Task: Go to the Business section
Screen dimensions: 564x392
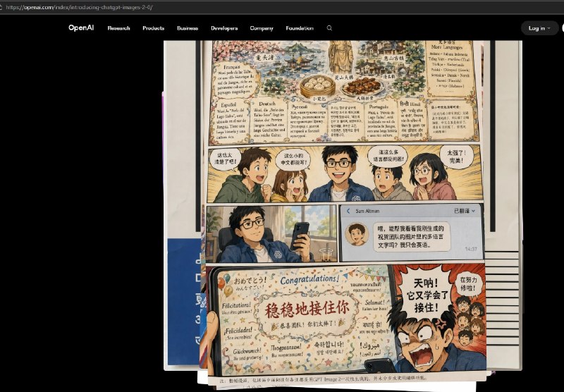Action: point(188,28)
